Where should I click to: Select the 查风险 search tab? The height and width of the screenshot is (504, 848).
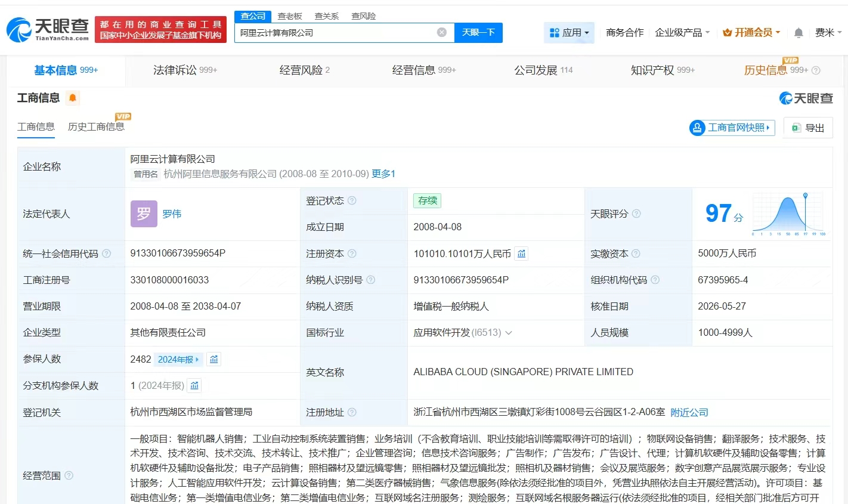(363, 16)
